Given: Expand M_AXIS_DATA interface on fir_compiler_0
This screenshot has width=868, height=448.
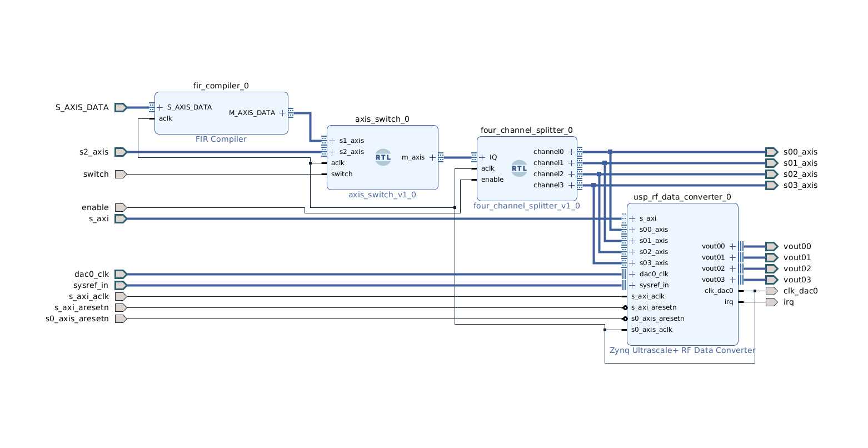Looking at the screenshot, I should pos(282,113).
